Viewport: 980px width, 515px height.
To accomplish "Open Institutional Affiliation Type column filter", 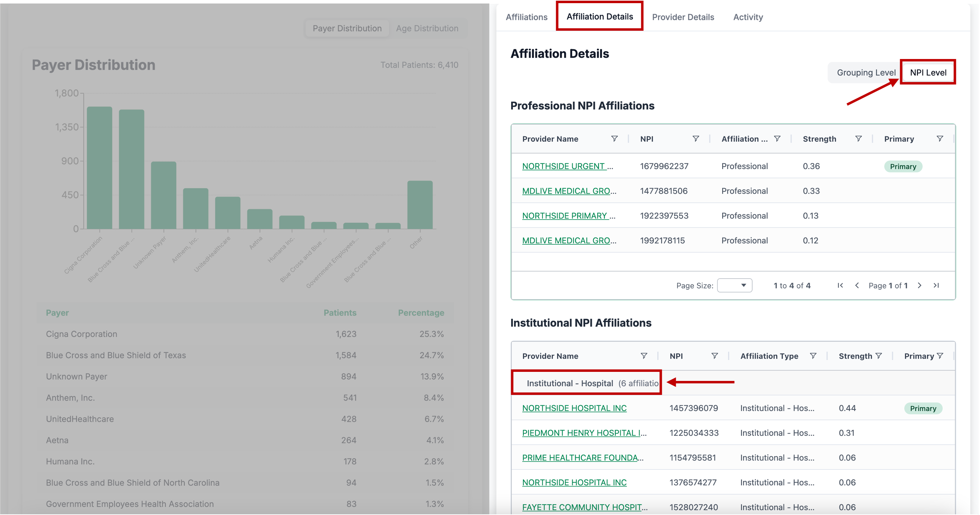I will pos(813,355).
